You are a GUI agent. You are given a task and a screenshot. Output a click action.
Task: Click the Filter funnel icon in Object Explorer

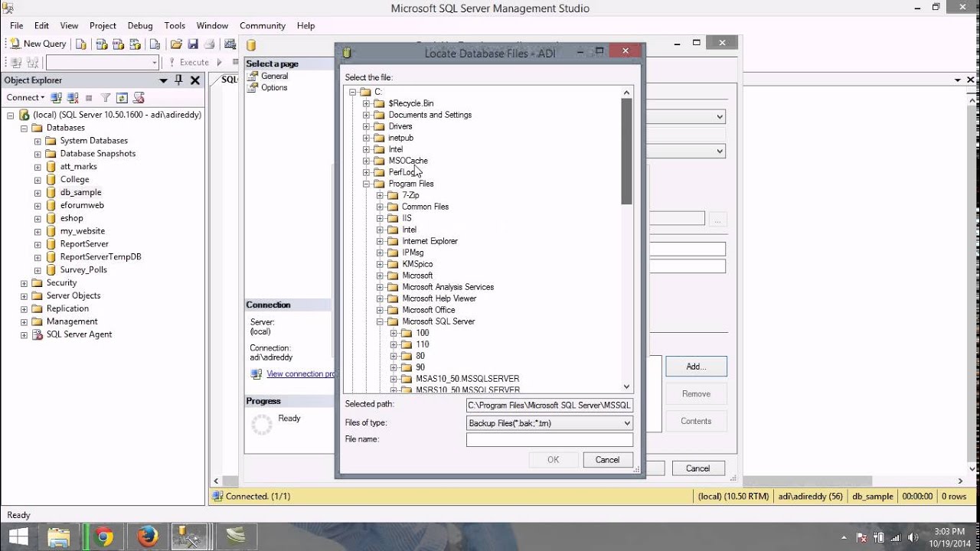click(x=106, y=98)
